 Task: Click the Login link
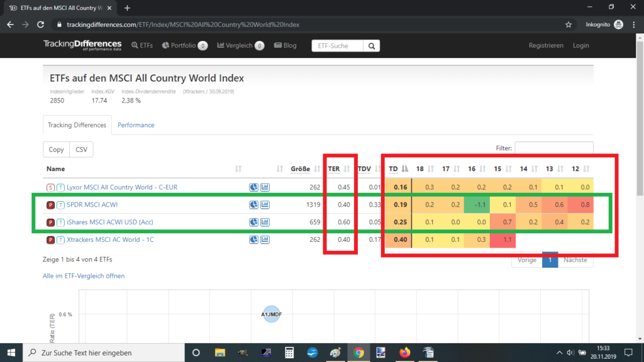(580, 45)
